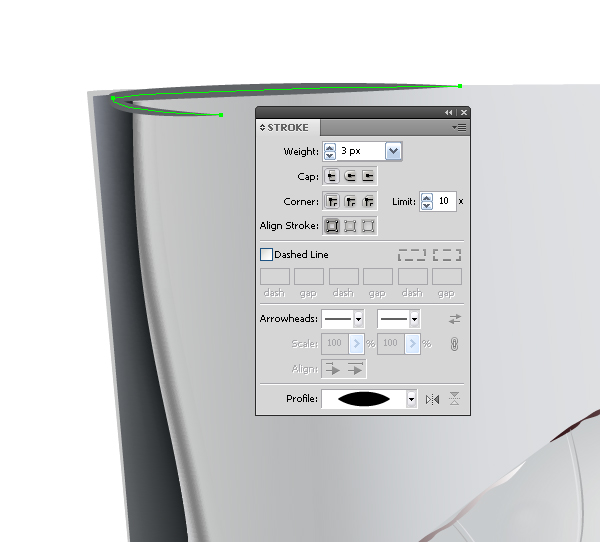Viewport: 600px width, 542px height.
Task: Increase the miter Limit value
Action: click(426, 198)
